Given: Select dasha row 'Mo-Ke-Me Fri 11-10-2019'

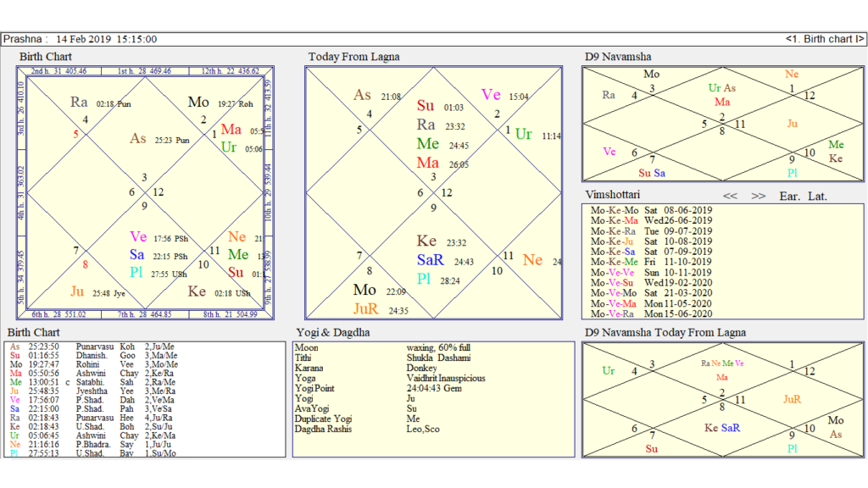Looking at the screenshot, I should tap(651, 262).
